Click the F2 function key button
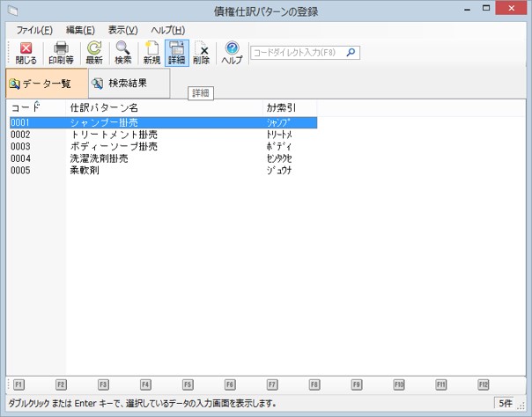 click(61, 384)
